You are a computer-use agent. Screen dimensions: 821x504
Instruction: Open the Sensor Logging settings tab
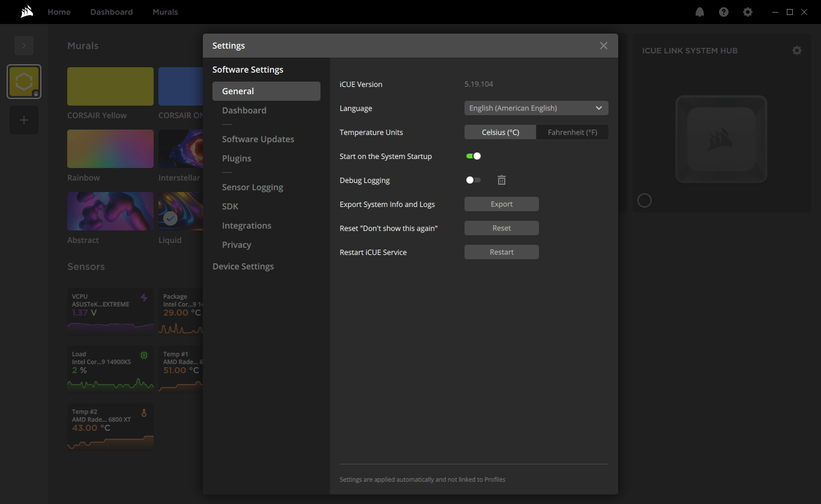[253, 187]
